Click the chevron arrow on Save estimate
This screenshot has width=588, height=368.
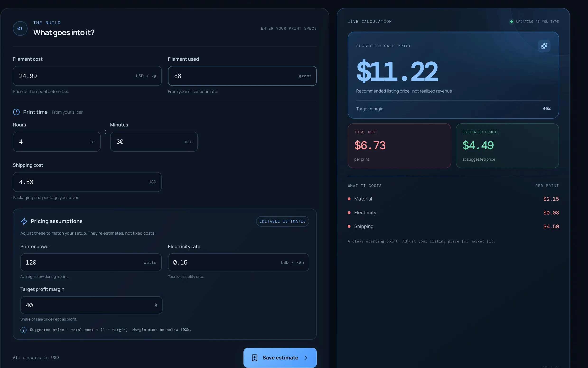point(306,358)
